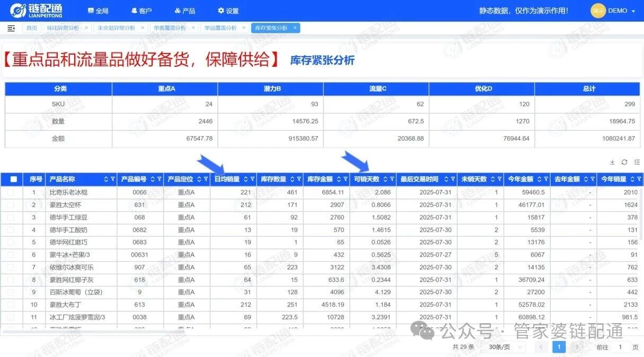Sort by the 库存金额 column arrows
The height and width of the screenshot is (357, 644).
(x=339, y=179)
